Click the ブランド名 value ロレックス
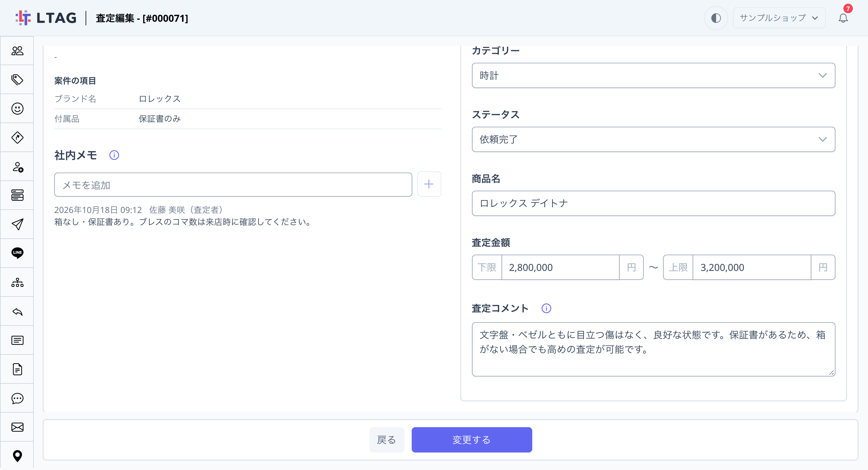 point(160,99)
